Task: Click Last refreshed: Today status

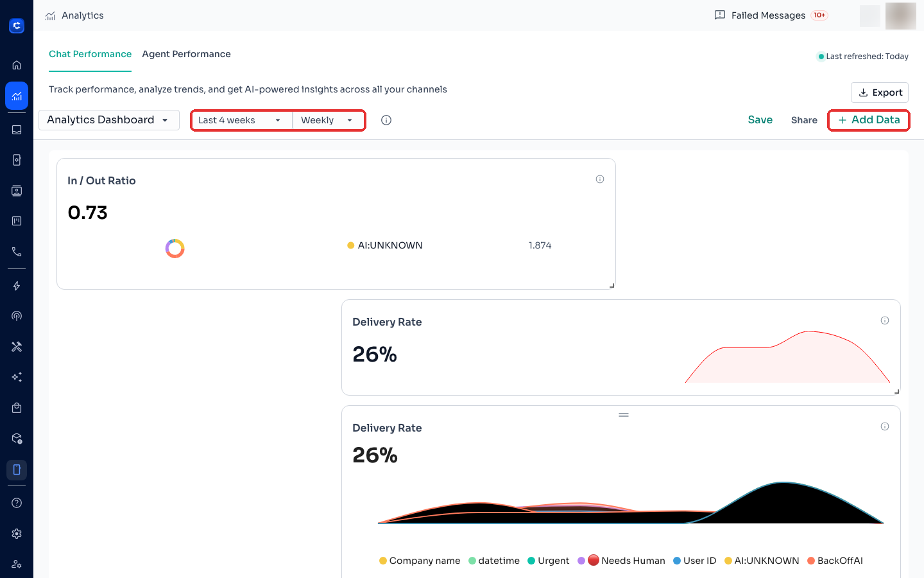Action: (x=863, y=57)
